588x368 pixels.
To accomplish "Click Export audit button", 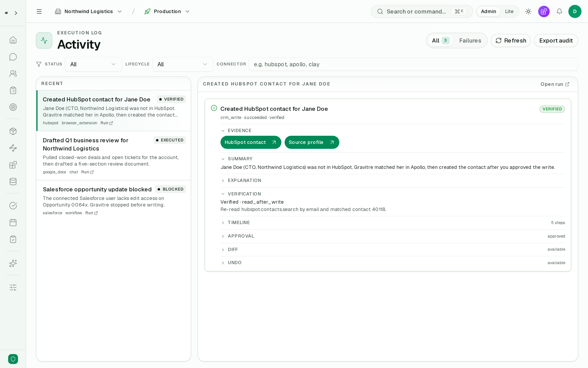I will pos(556,40).
